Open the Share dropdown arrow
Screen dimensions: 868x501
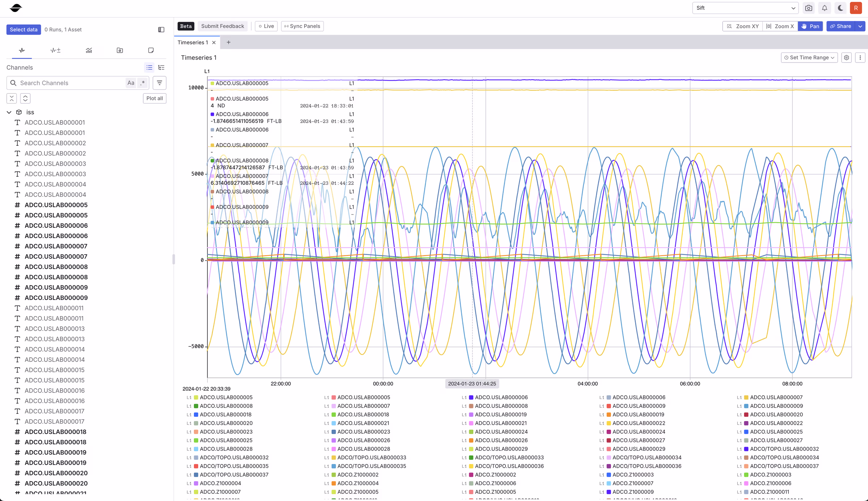point(860,26)
